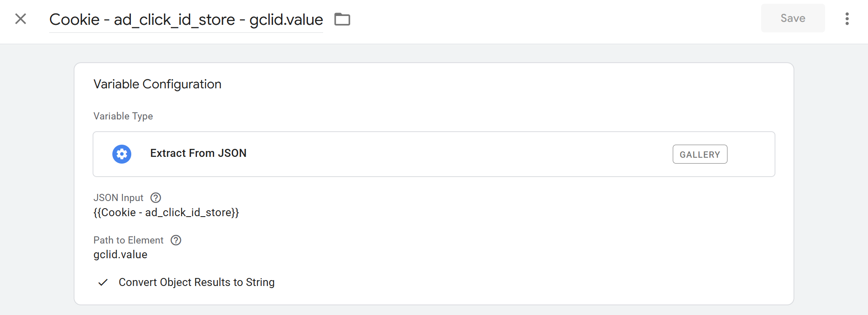The width and height of the screenshot is (868, 315).
Task: Click the blue gear variable type icon
Action: [122, 154]
